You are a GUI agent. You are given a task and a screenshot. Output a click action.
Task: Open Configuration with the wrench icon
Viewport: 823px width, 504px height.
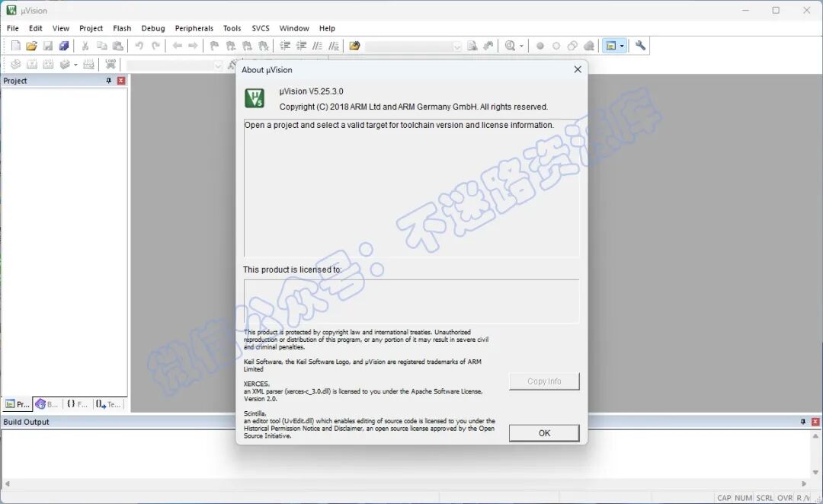(640, 46)
